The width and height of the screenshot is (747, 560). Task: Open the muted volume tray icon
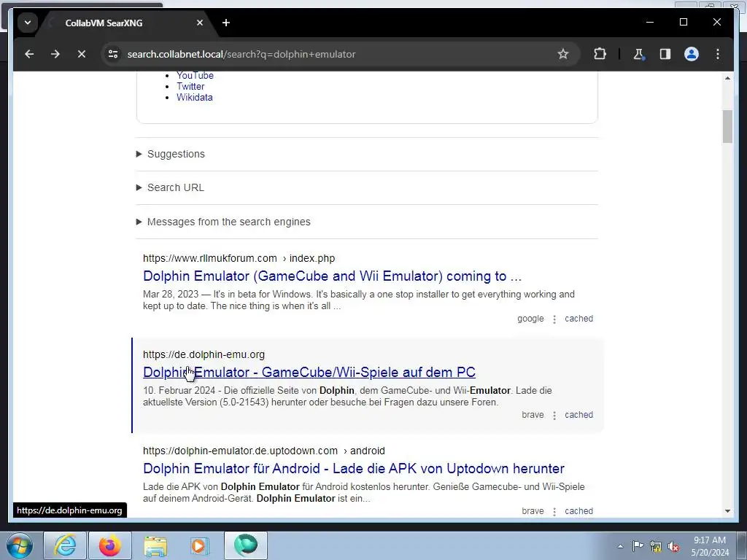coord(673,546)
